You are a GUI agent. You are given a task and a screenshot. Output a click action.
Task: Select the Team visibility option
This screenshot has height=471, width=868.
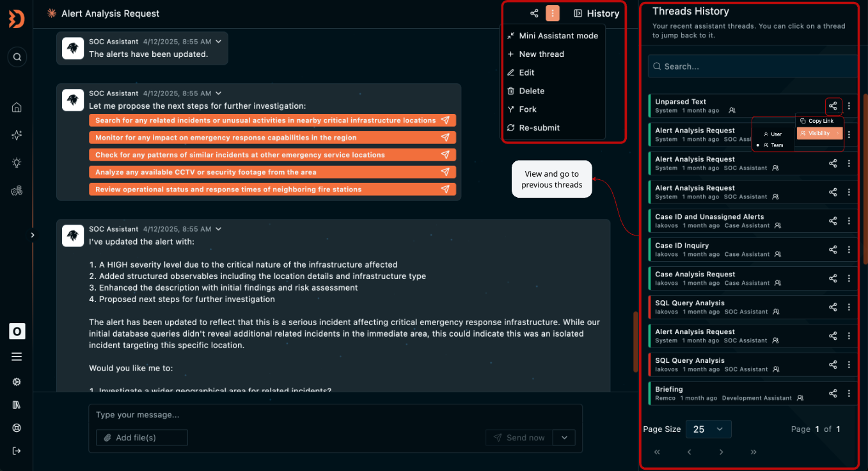coord(773,145)
